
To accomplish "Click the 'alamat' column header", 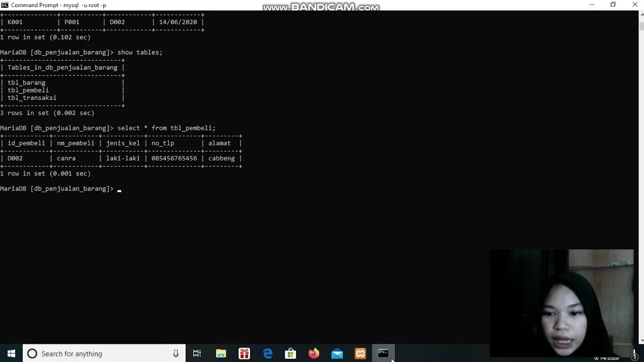I will (219, 143).
